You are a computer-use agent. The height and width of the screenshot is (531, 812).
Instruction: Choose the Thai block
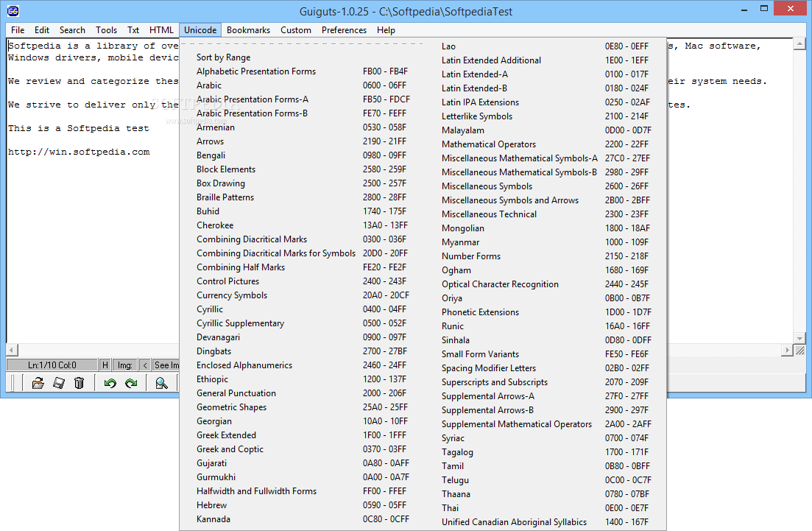(546, 508)
